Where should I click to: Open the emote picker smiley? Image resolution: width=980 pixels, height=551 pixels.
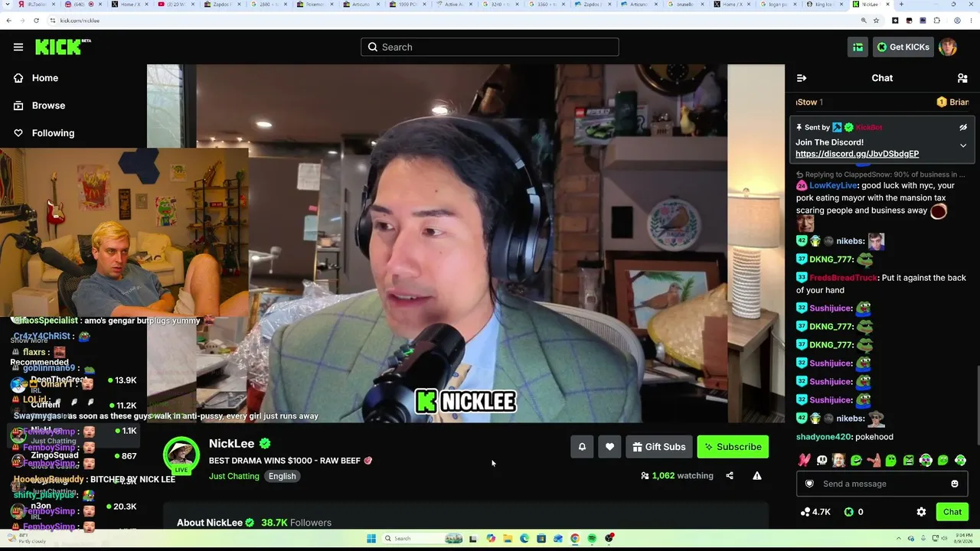tap(955, 484)
